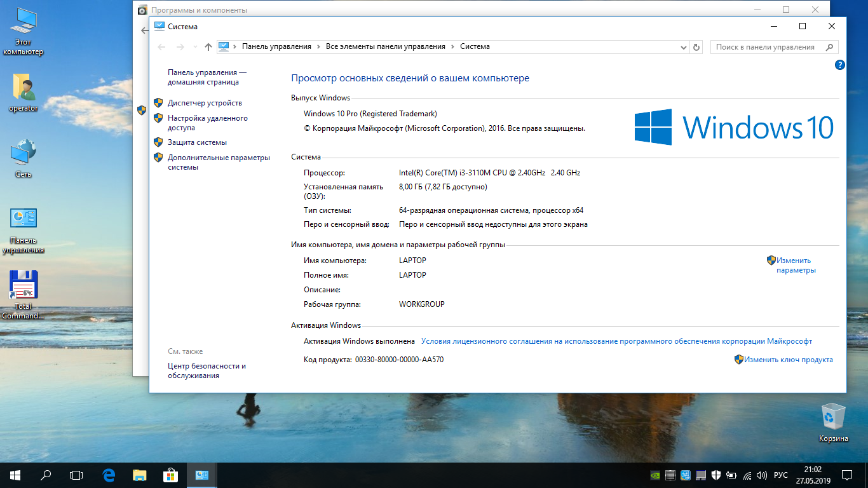Click the gray monitor tray icon
The image size is (868, 488).
click(x=701, y=475)
